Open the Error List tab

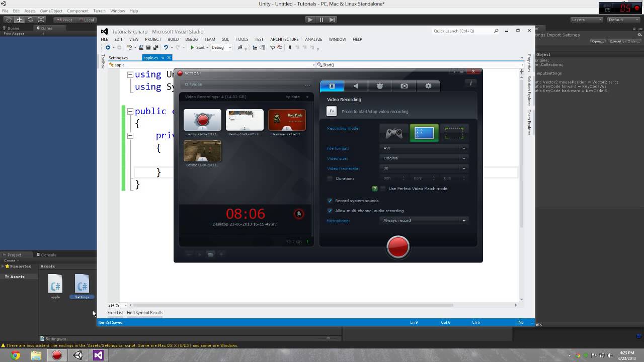[x=115, y=313]
